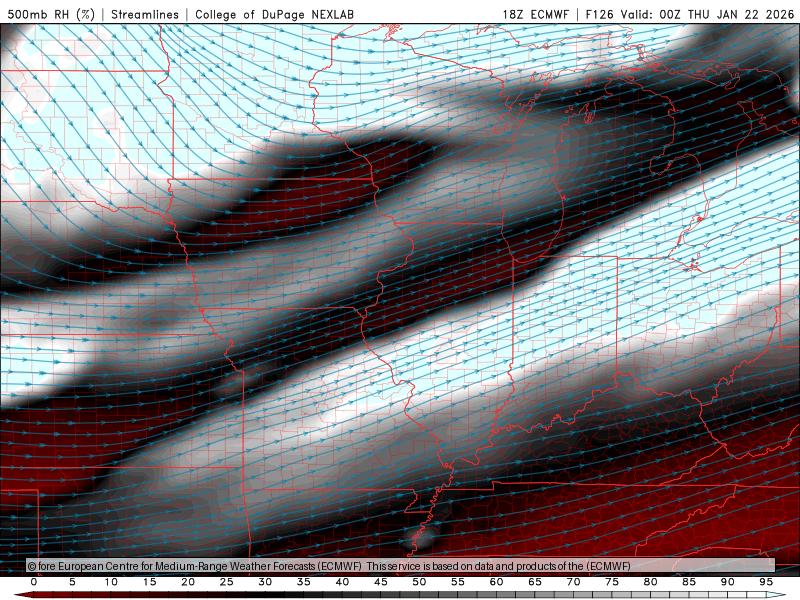The height and width of the screenshot is (600, 800).
Task: Click the 95 value on the color scale
Action: pos(766,582)
